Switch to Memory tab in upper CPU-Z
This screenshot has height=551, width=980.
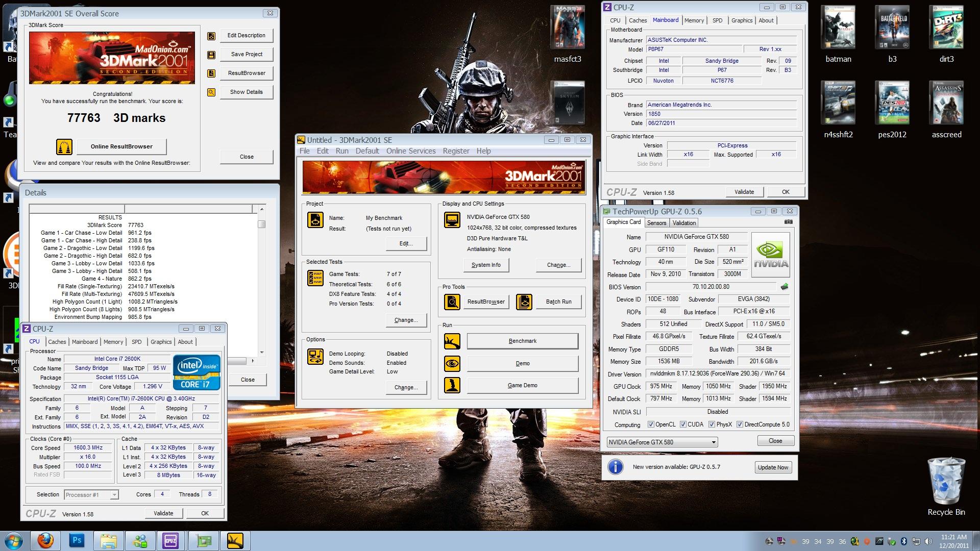(694, 20)
